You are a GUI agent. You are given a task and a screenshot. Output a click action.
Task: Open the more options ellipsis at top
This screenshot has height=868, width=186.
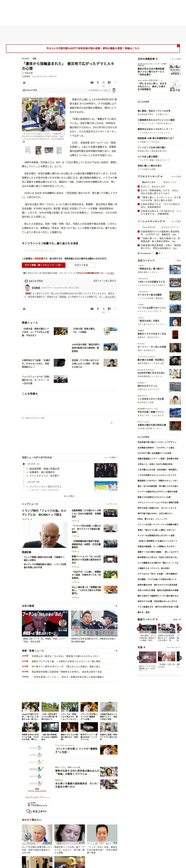pos(115,83)
